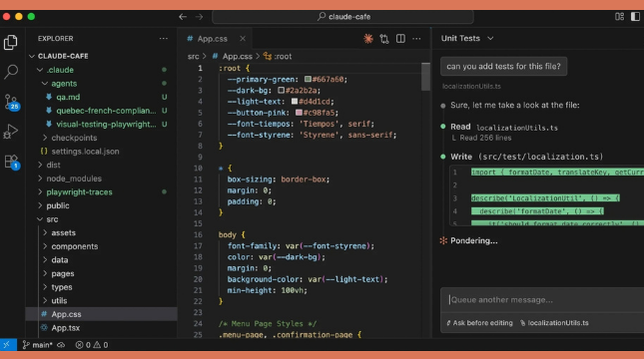This screenshot has width=644, height=359.
Task: Click the main* branch indicator
Action: point(37,345)
